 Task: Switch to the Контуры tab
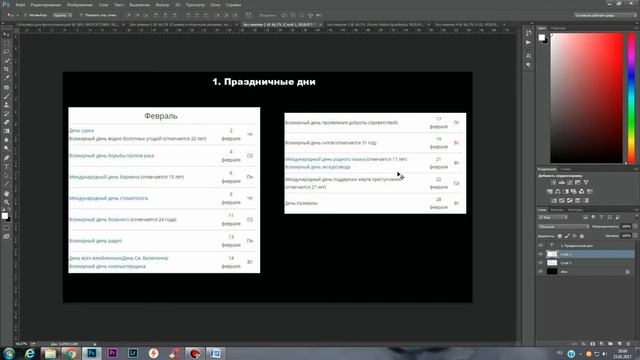[x=575, y=210]
